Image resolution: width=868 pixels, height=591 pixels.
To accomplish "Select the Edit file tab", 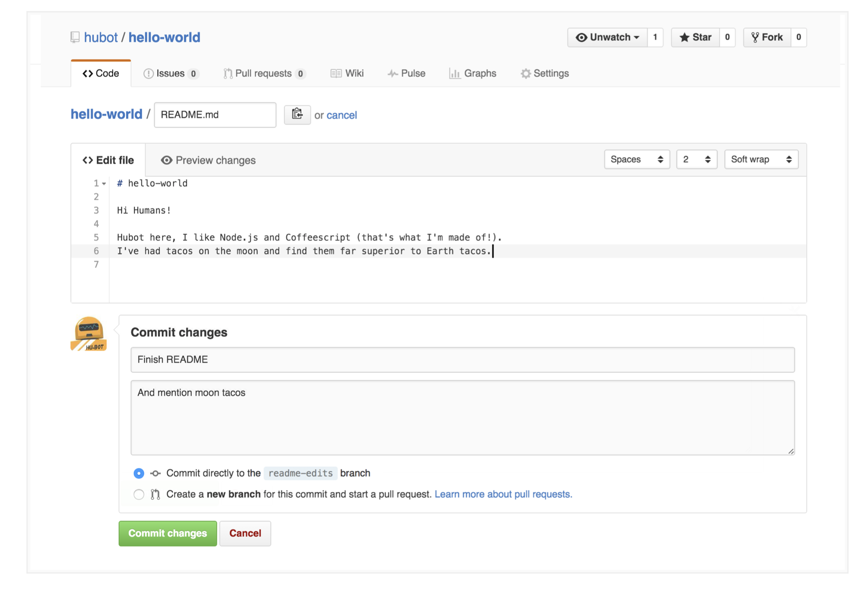I will point(108,160).
